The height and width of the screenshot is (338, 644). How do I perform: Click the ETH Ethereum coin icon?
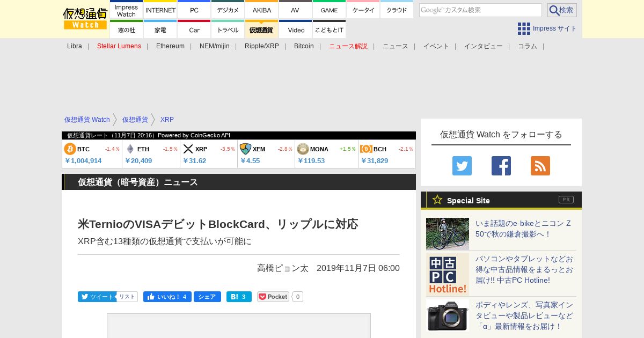[x=130, y=149]
